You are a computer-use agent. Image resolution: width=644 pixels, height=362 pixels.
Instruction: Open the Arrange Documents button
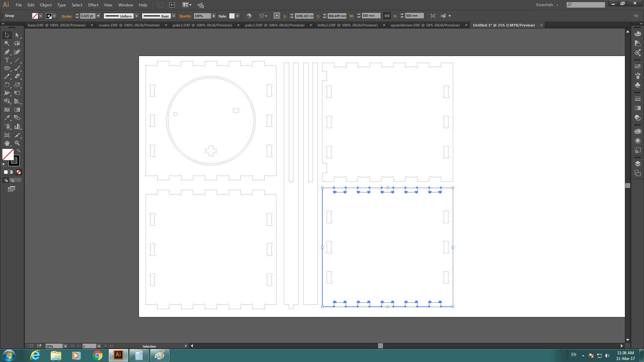tap(187, 5)
